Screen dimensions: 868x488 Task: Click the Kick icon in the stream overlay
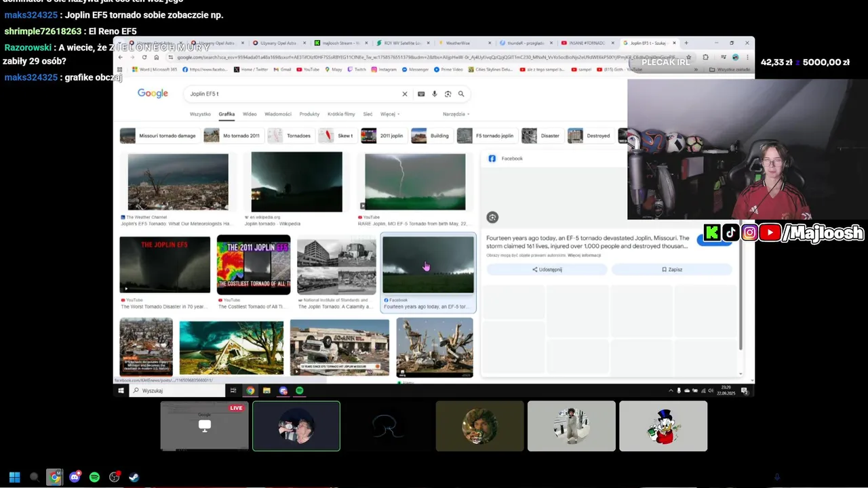point(712,233)
